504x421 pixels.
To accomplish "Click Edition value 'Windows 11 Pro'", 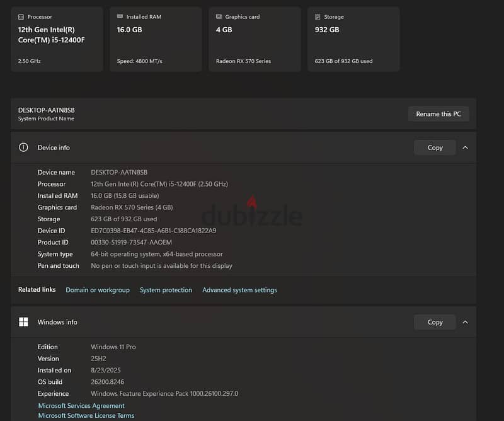I will [x=113, y=347].
